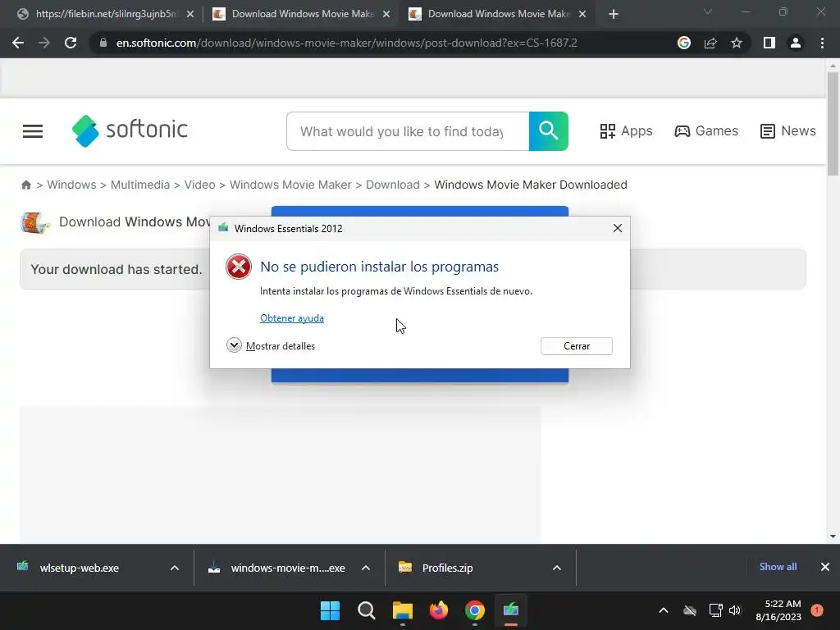Open the Windows Start menu
The image size is (840, 630).
330,610
